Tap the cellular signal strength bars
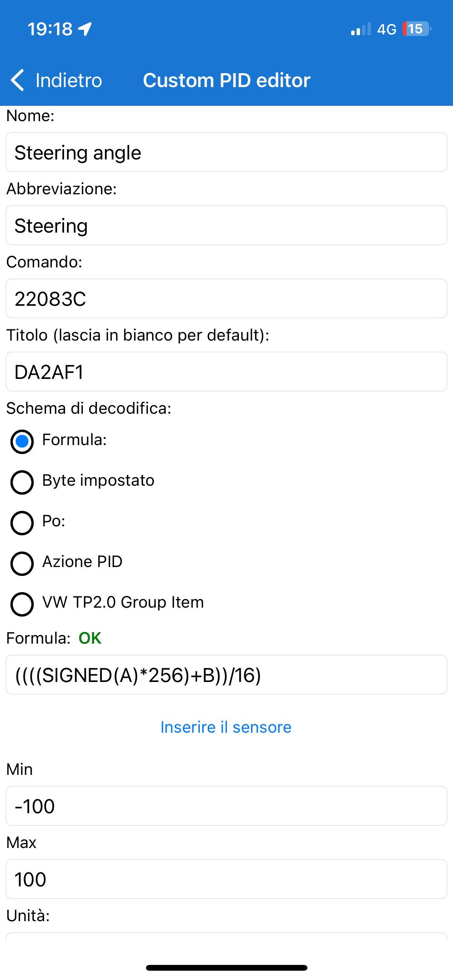Screen dimensions: 453x980 click(360, 29)
